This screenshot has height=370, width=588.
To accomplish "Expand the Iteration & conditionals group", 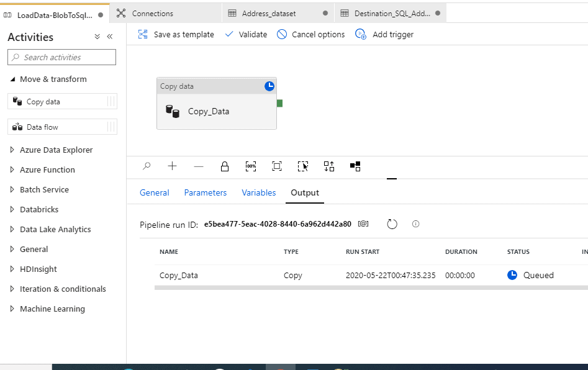I will (x=12, y=289).
